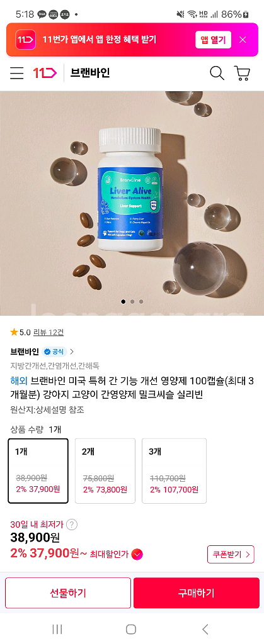Viewport: 264px width, 644px height.
Task: Click the 선물하기 gift button
Action: pyautogui.click(x=68, y=592)
